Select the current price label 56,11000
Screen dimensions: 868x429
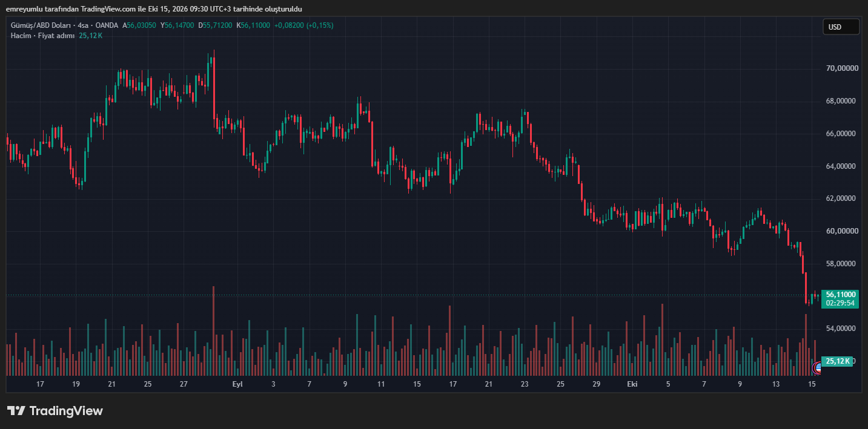840,294
